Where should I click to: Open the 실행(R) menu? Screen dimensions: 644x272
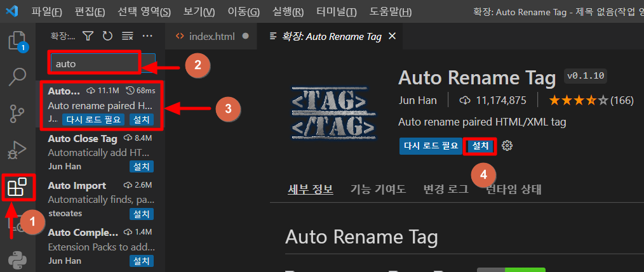coord(288,12)
